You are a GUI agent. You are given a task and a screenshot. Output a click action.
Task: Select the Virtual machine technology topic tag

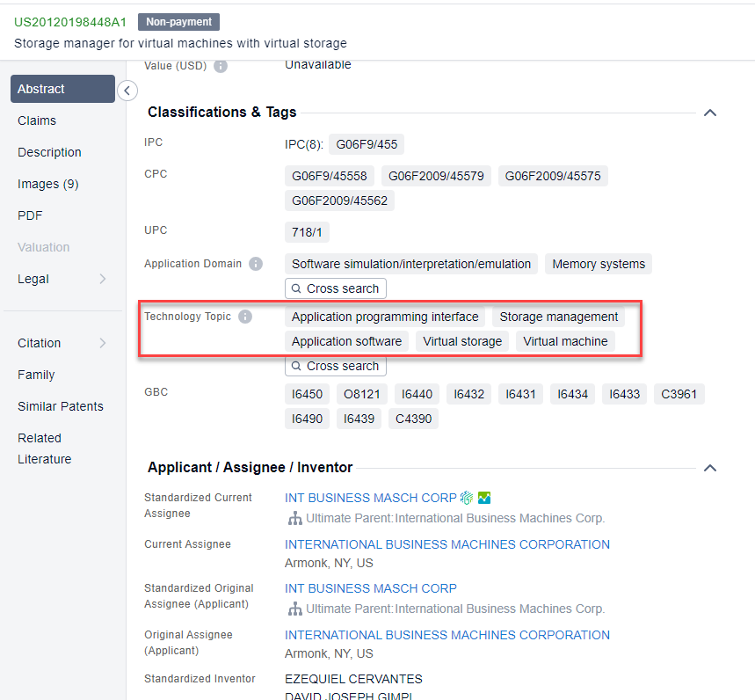565,341
